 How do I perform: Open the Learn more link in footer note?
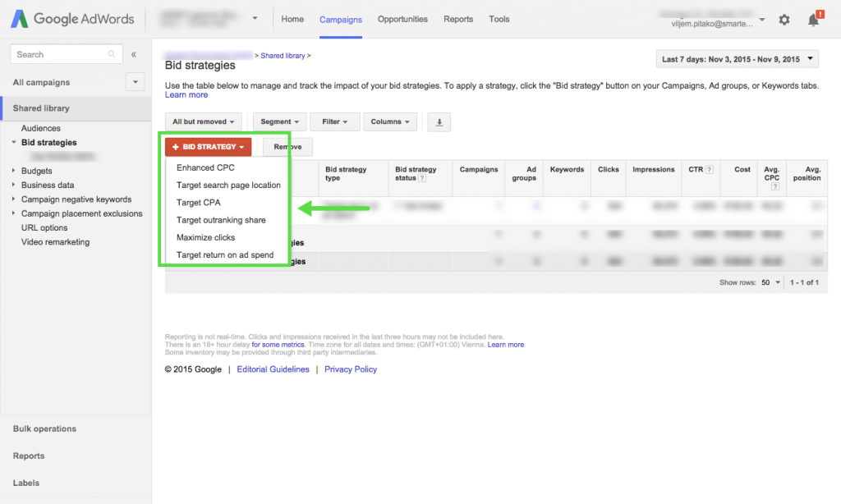coord(506,345)
